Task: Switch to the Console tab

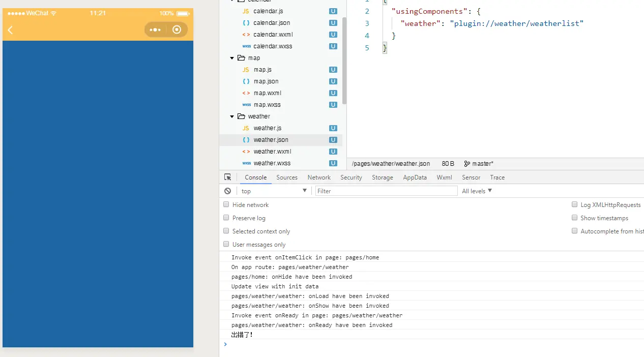Action: tap(256, 177)
